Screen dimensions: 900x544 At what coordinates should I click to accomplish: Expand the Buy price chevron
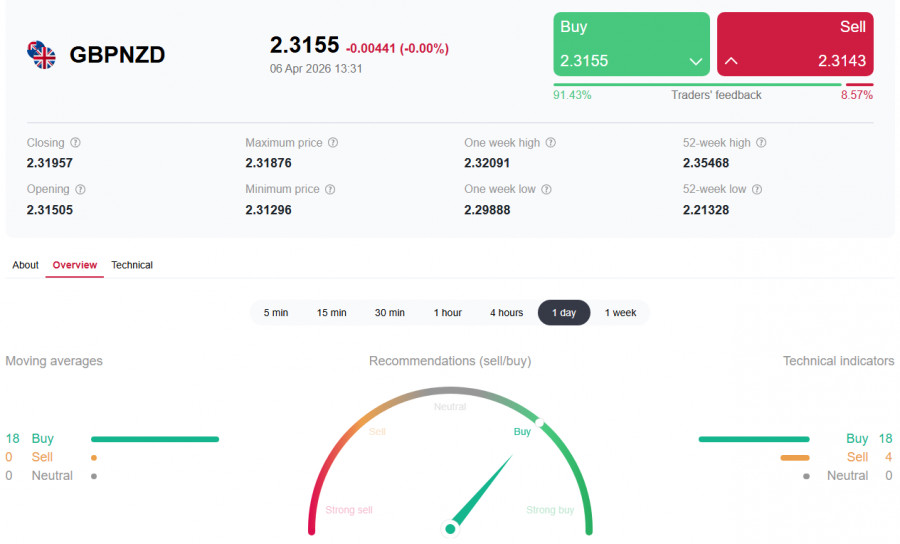696,61
